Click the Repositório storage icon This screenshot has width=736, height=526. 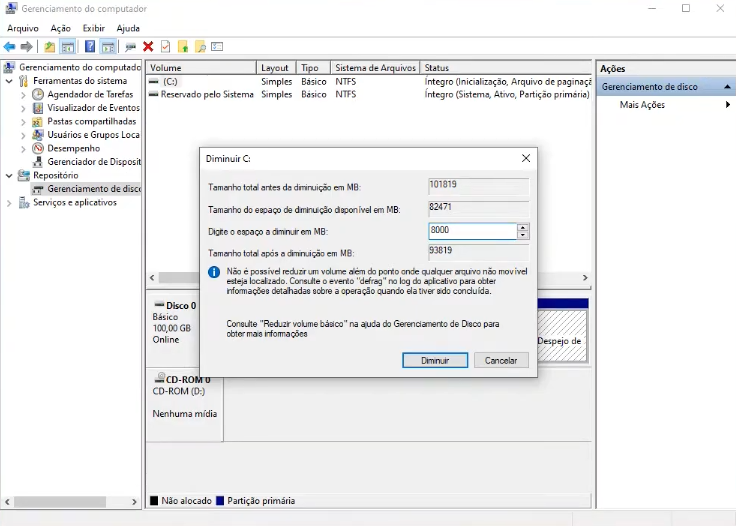tap(23, 175)
